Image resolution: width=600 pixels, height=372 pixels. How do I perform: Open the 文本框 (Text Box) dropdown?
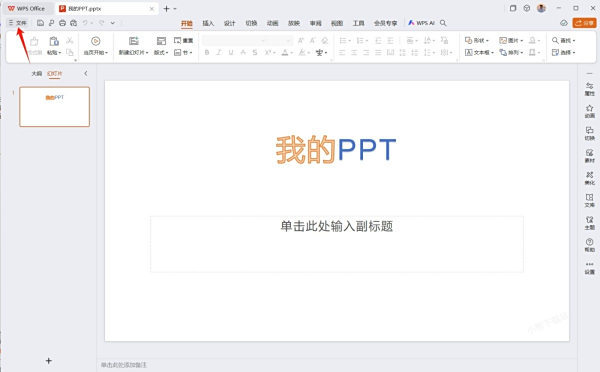(x=479, y=52)
